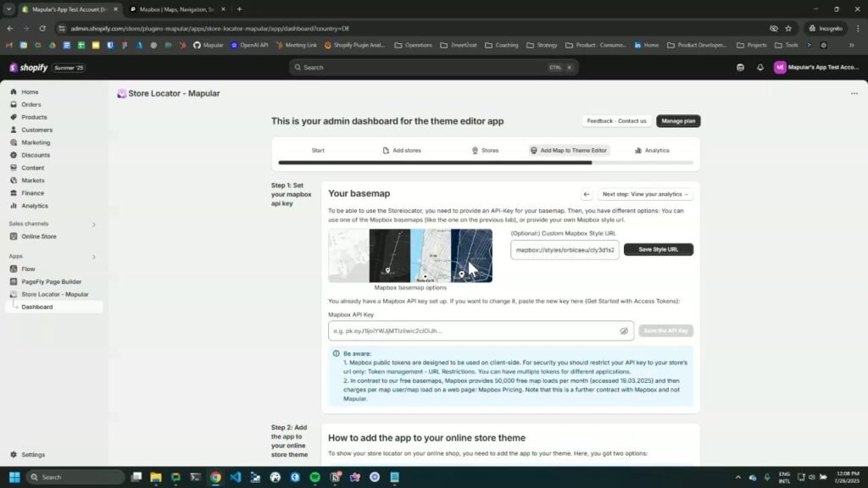Image resolution: width=868 pixels, height=488 pixels.
Task: Open the browser tab search dropdown
Action: pyautogui.click(x=8, y=9)
